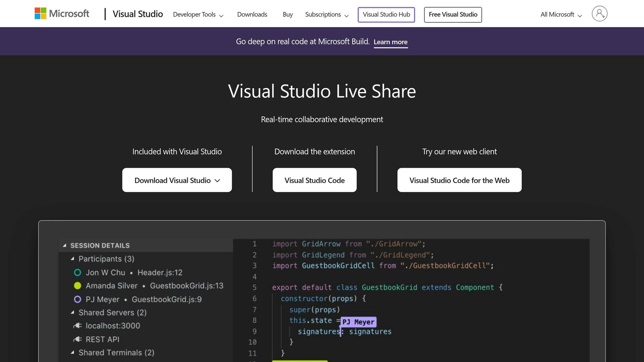Collapse the SESSION DETAILS section

[x=64, y=245]
